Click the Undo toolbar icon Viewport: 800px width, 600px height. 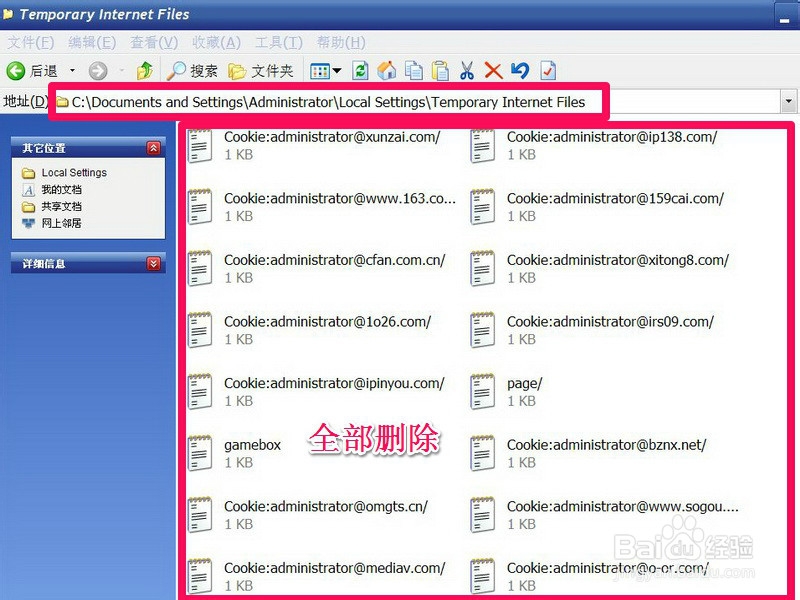[520, 70]
